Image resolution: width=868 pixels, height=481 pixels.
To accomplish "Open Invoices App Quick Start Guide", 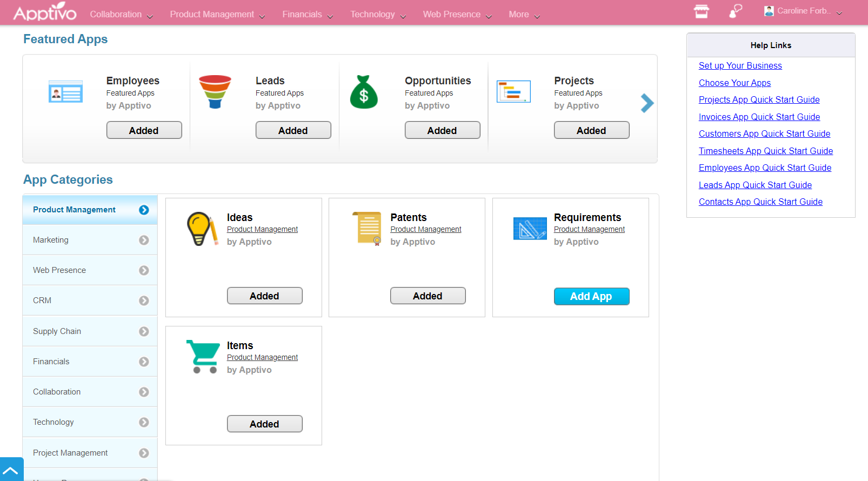I will tap(759, 117).
